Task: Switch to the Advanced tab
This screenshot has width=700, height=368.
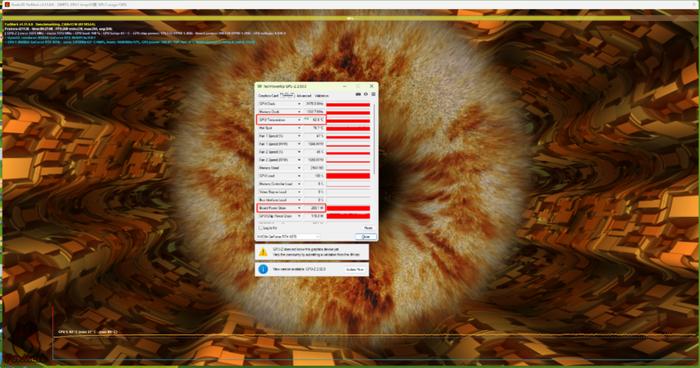Action: pos(304,96)
